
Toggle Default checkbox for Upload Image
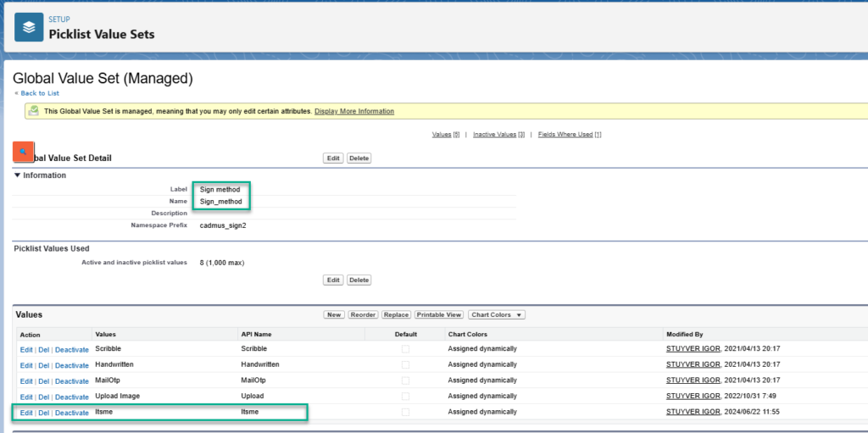(x=406, y=397)
